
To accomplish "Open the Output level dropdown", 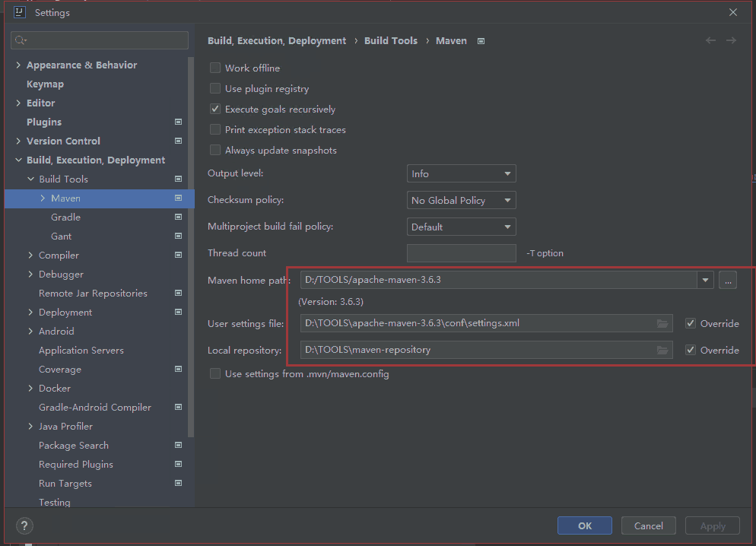I will (x=462, y=173).
